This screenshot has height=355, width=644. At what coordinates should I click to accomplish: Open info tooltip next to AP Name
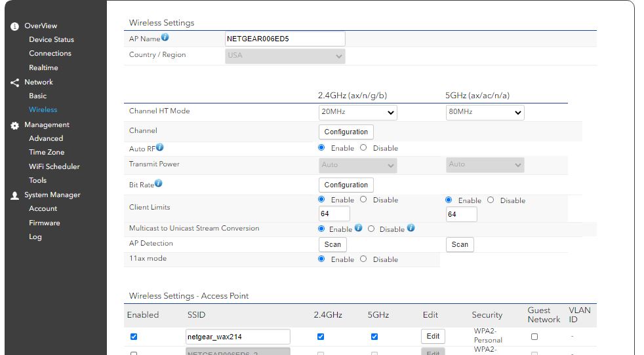pyautogui.click(x=165, y=37)
